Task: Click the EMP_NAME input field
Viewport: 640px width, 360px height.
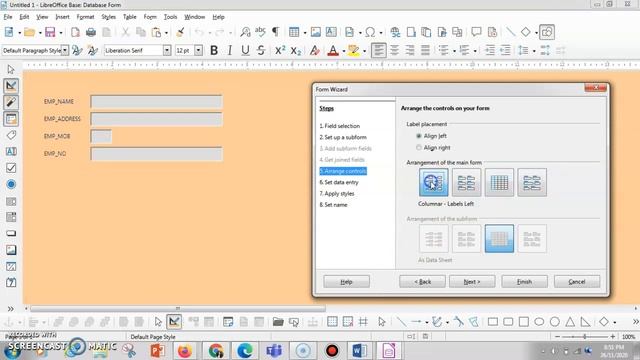Action: [x=156, y=101]
